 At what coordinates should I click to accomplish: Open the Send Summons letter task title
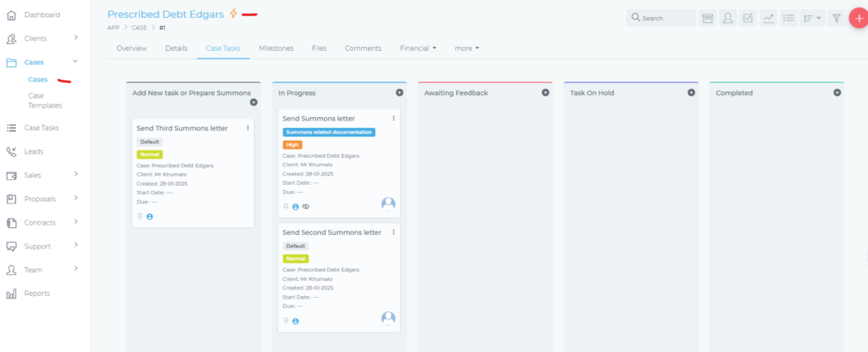tap(318, 119)
